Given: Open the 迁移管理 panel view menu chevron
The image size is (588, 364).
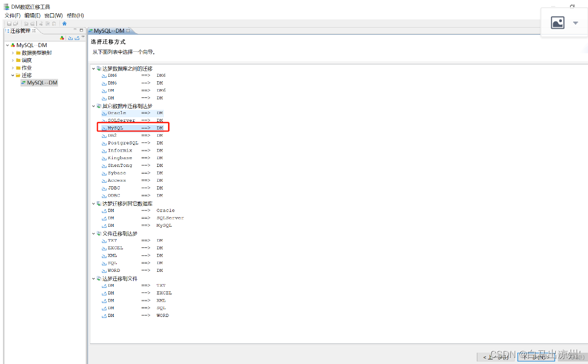Looking at the screenshot, I should (x=83, y=37).
